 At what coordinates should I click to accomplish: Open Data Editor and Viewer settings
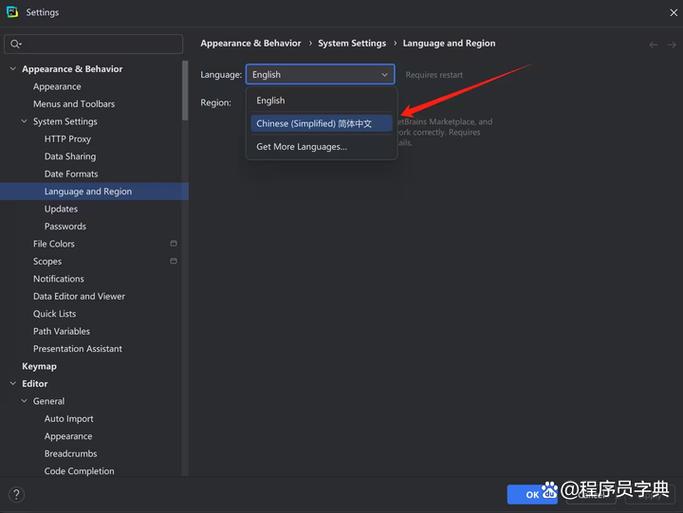[x=79, y=296]
